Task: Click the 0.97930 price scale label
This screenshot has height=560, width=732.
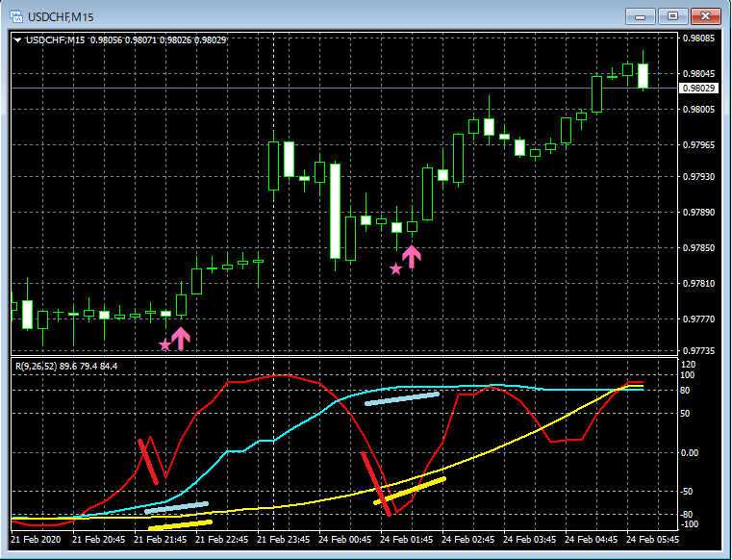Action: coord(698,176)
